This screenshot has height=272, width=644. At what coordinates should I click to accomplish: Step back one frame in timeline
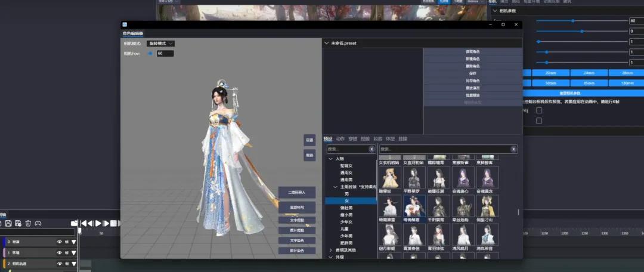pyautogui.click(x=91, y=223)
